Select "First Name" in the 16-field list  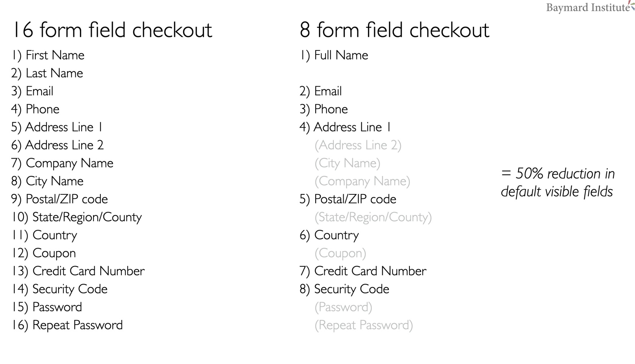55,55
